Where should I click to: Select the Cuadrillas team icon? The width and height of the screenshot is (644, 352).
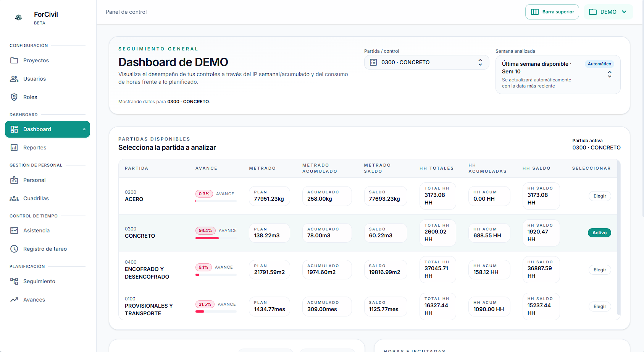14,198
